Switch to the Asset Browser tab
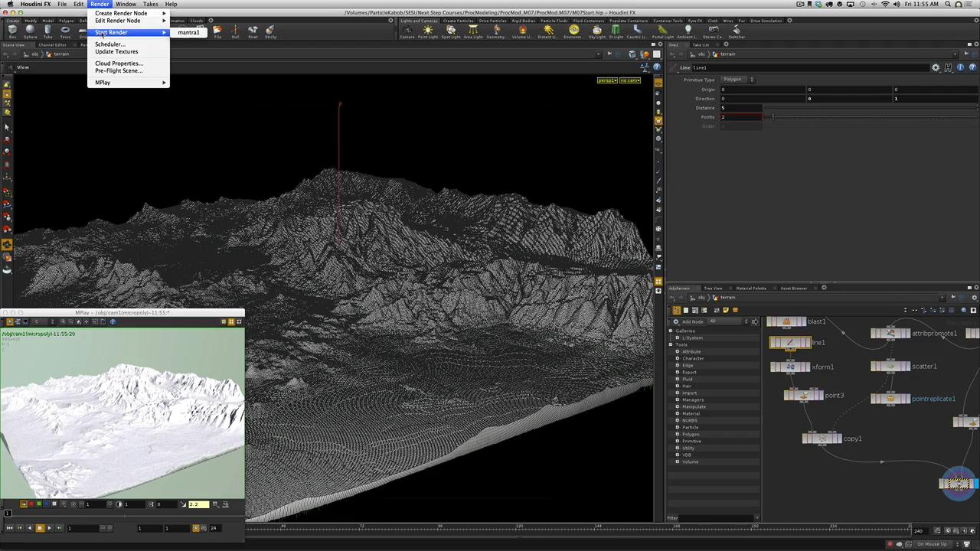 (x=793, y=288)
